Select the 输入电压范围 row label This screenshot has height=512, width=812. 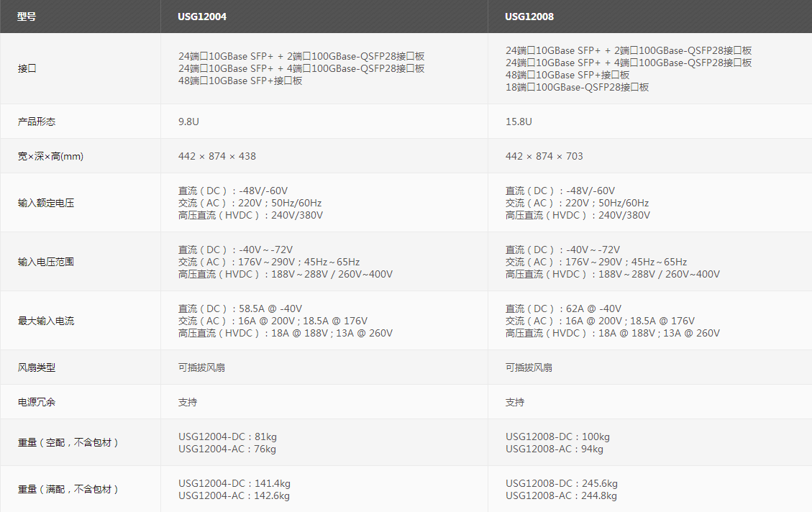[45, 262]
